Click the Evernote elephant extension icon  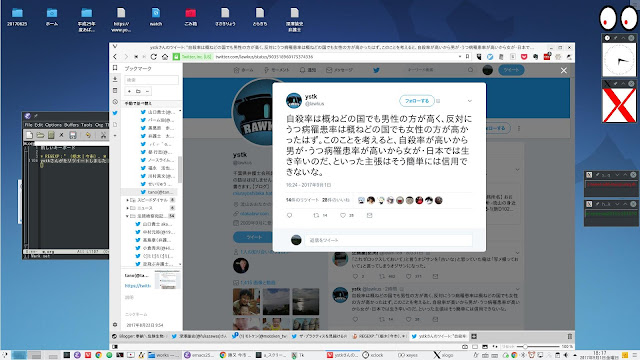pyautogui.click(x=536, y=57)
